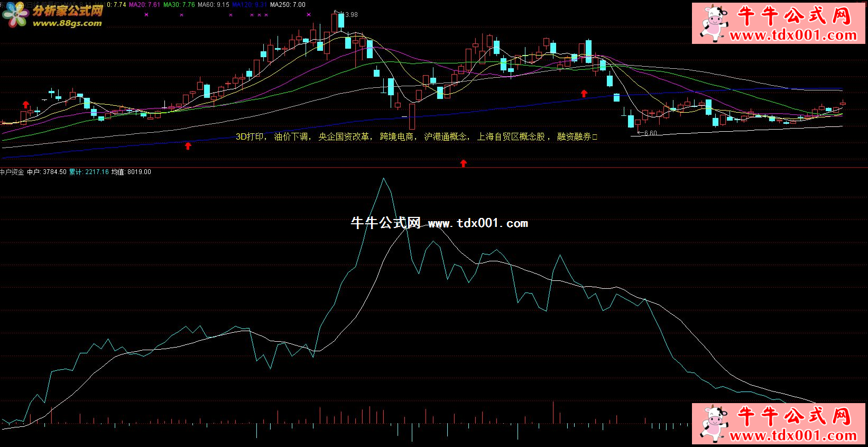Click the red arrow beneath the blue MA120 line
The height and width of the screenshot is (447, 868).
[x=188, y=145]
